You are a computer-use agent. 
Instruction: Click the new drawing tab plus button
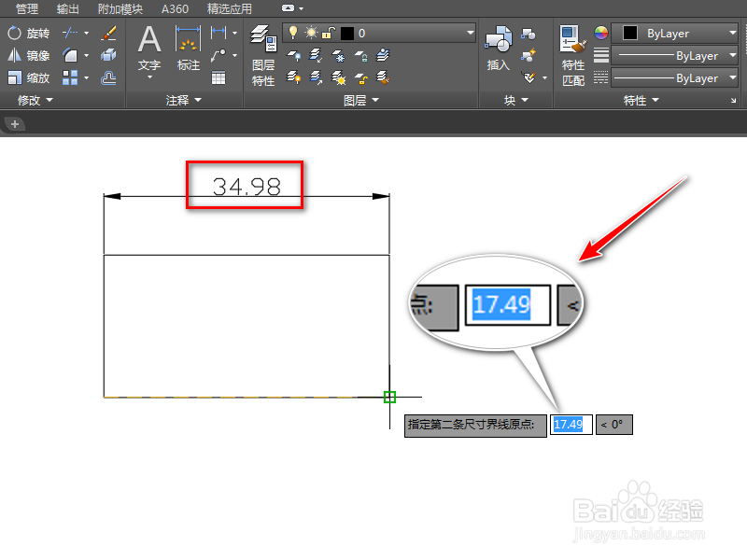(x=15, y=124)
